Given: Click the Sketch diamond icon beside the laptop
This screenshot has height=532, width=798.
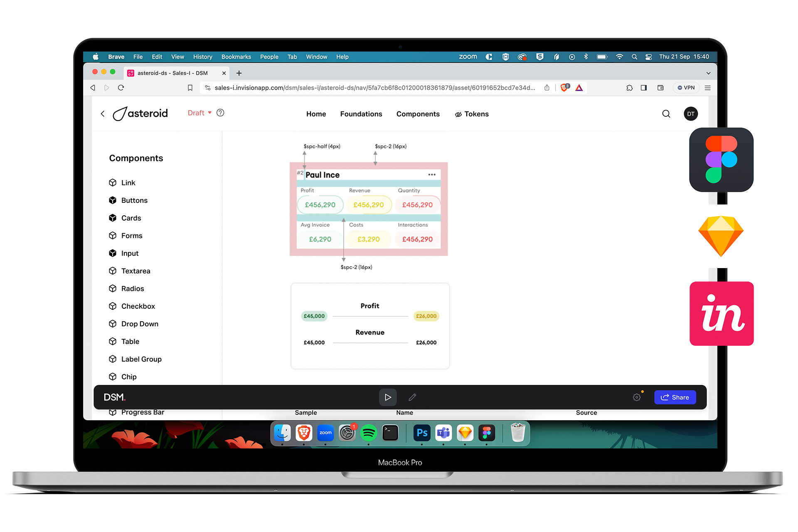Looking at the screenshot, I should click(721, 236).
